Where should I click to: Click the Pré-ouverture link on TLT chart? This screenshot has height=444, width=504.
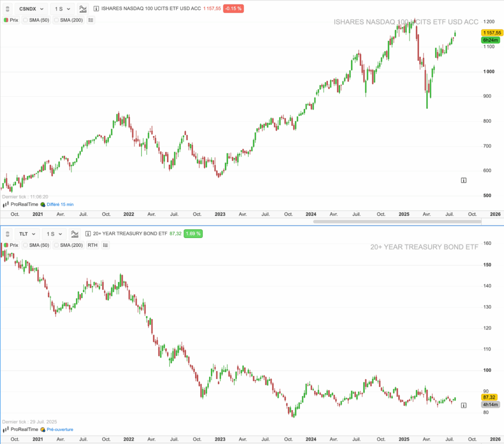(x=59, y=429)
